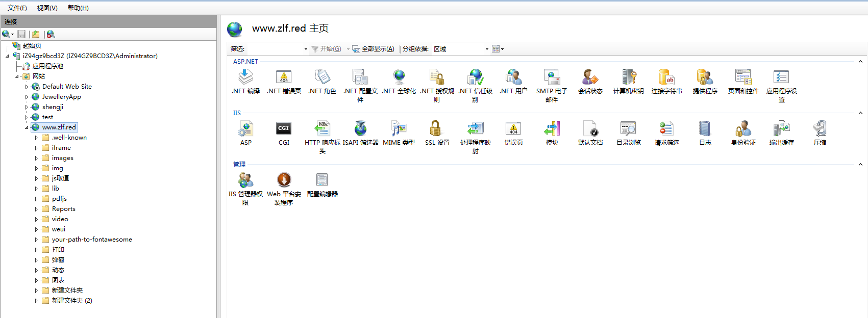Image resolution: width=868 pixels, height=318 pixels.
Task: Click the save icon in connections toolbar
Action: tap(21, 34)
